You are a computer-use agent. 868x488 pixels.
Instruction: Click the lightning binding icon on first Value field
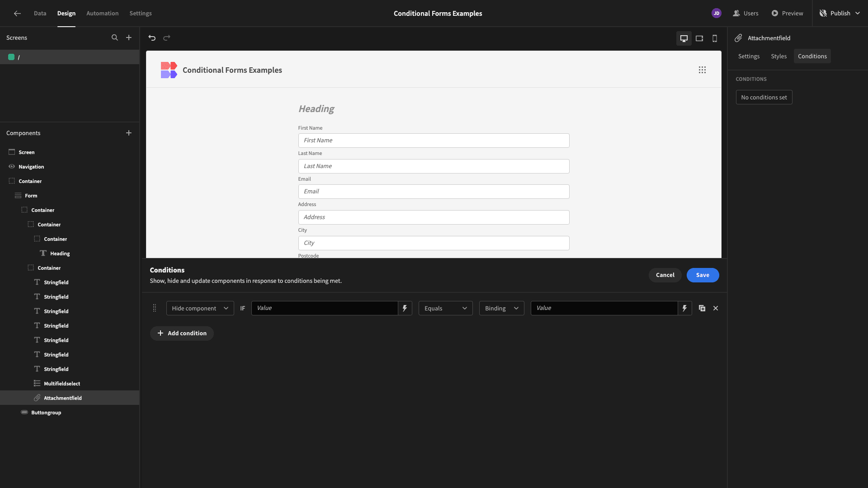click(404, 308)
